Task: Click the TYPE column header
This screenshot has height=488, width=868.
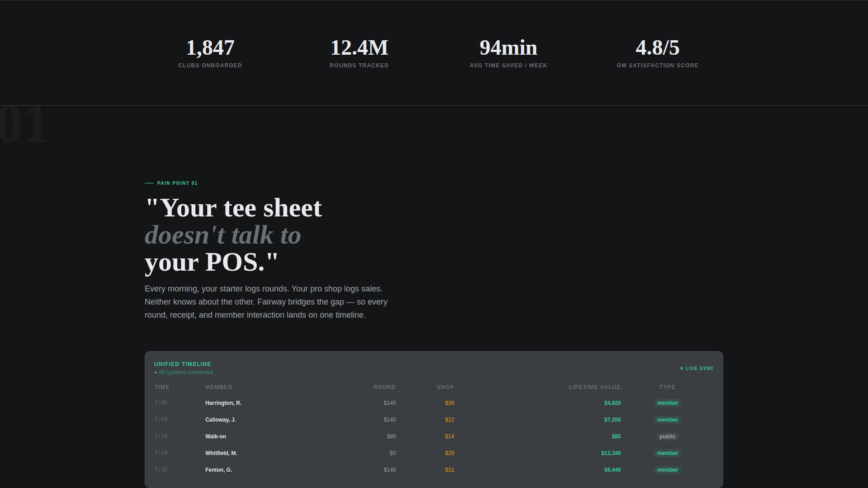Action: point(667,387)
